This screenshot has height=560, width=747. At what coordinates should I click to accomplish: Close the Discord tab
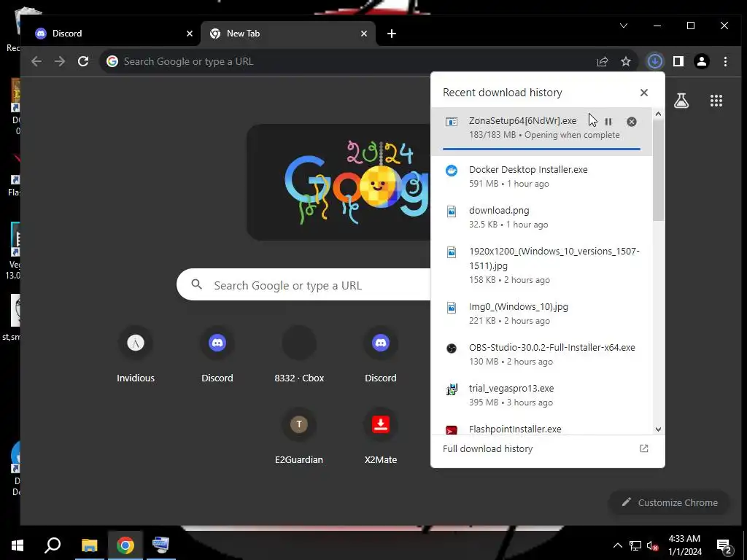tap(190, 34)
